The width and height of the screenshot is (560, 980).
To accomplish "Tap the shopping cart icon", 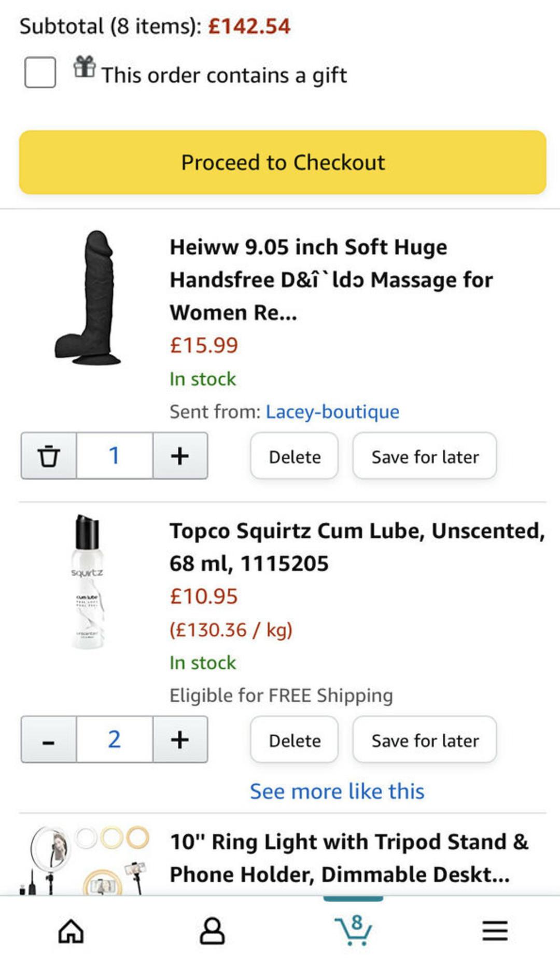I will click(353, 931).
